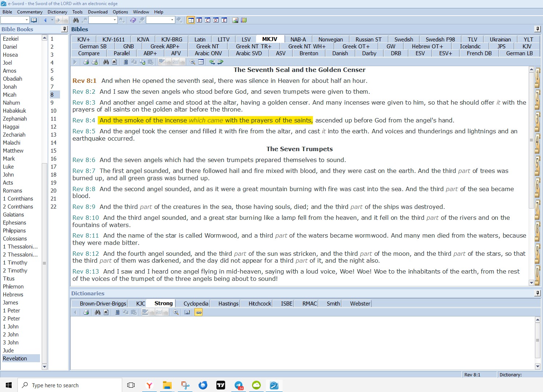Toggle the default window layout icon

191,20
